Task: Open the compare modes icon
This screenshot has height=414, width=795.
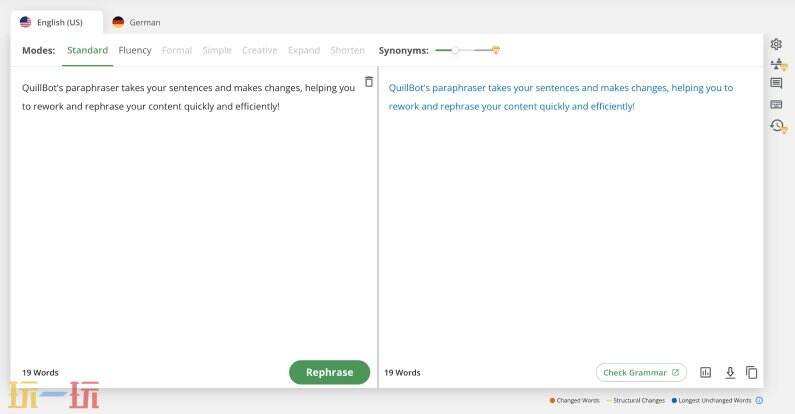Action: pos(777,64)
